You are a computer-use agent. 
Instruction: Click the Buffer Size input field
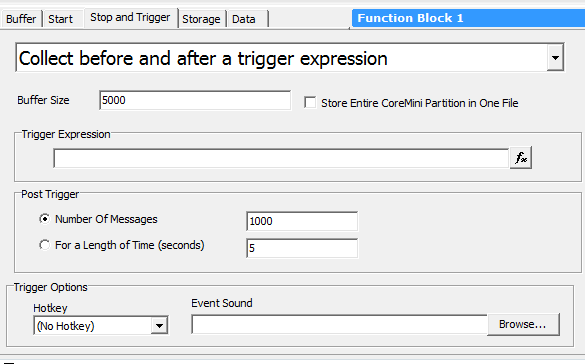195,100
